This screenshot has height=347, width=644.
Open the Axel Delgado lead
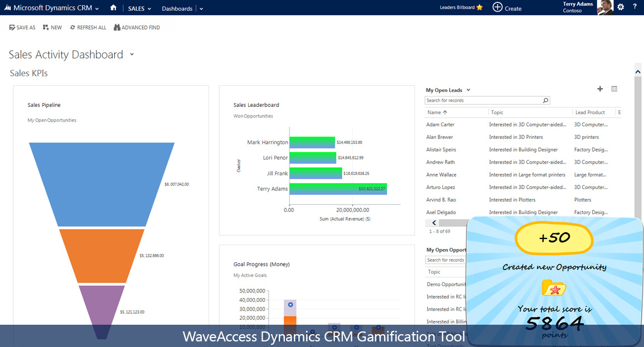[440, 212]
